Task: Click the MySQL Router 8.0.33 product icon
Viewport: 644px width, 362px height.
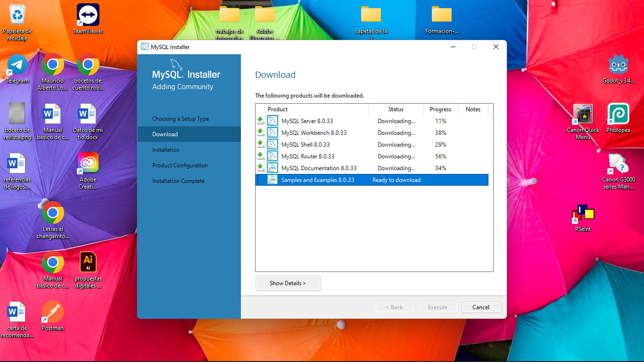Action: [x=272, y=156]
